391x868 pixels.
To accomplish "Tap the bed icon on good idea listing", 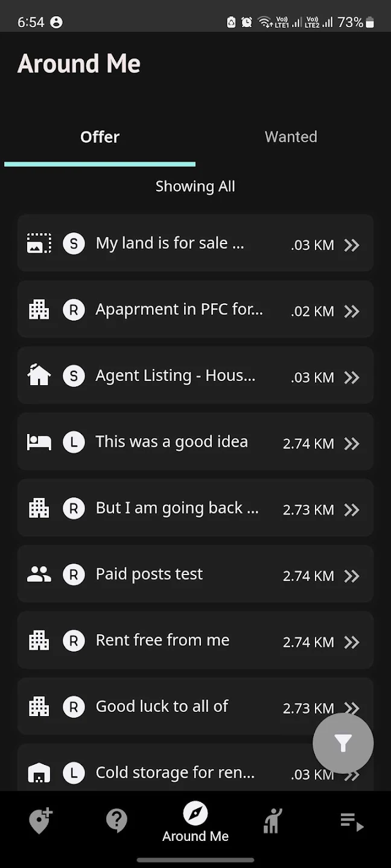I will tap(39, 442).
